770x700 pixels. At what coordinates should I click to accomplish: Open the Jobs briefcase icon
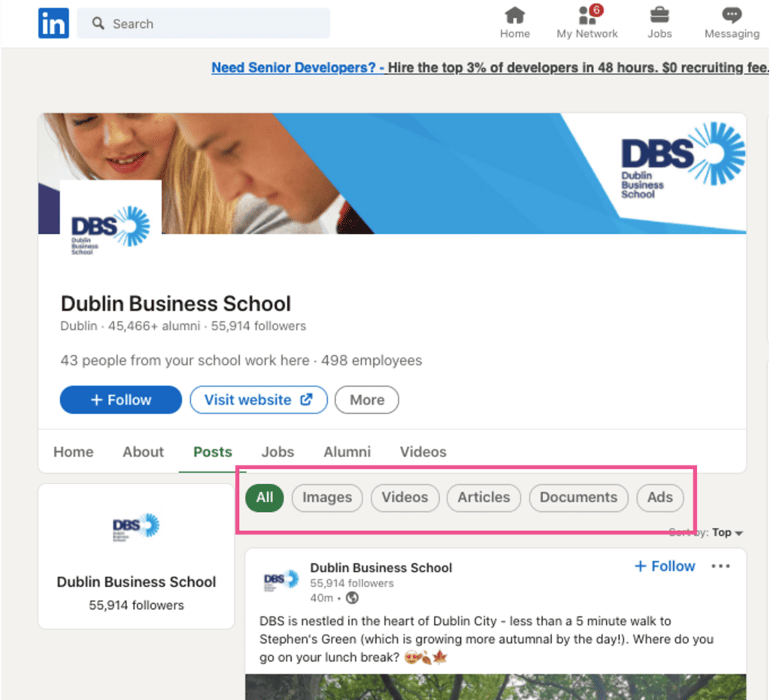point(659,23)
